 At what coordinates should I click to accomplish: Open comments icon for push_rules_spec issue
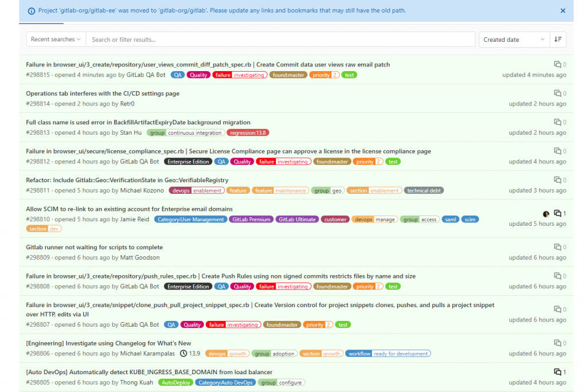click(557, 276)
